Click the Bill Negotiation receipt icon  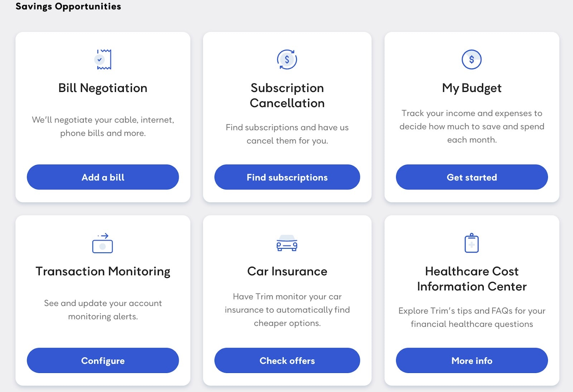(x=103, y=59)
